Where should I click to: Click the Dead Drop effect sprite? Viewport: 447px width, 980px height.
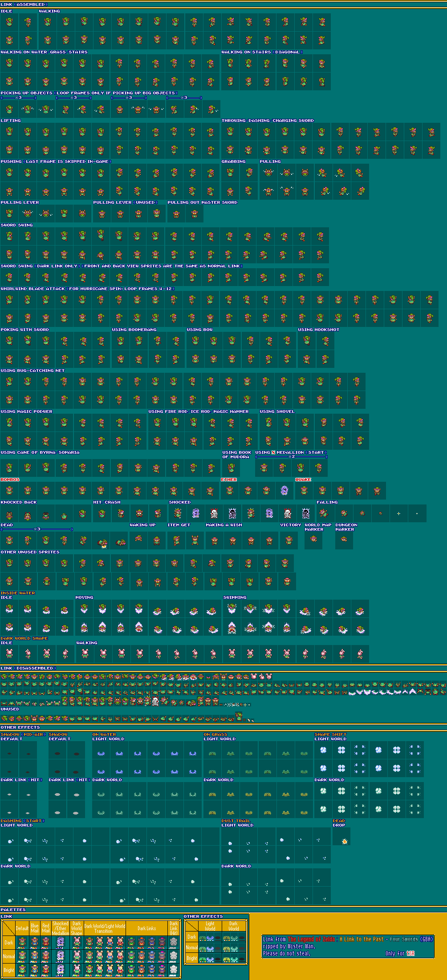pyautogui.click(x=344, y=841)
